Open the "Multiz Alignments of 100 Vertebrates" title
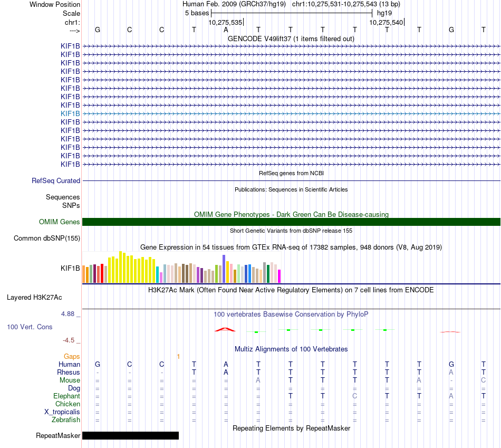 (291, 349)
